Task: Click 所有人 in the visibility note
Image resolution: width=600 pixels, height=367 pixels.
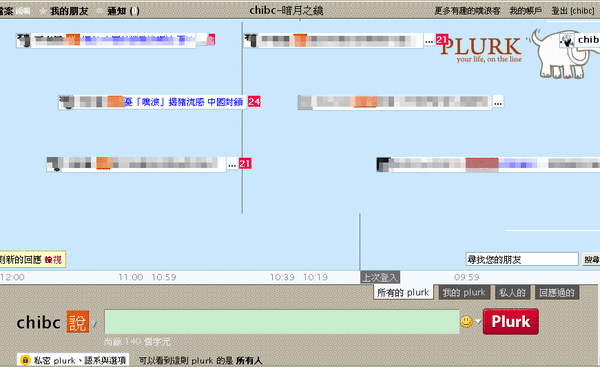Action: coord(249,360)
